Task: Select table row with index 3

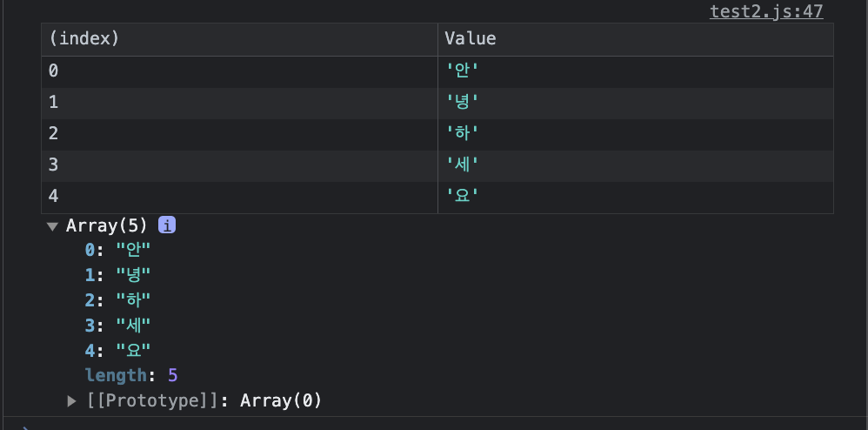Action: point(437,166)
